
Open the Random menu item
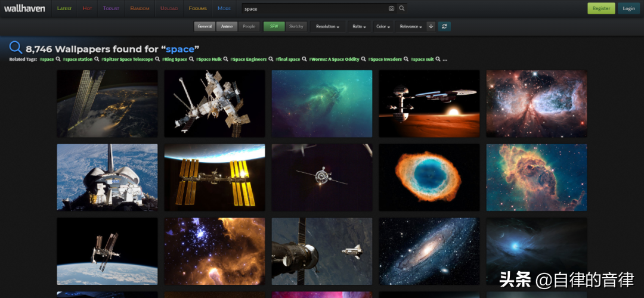click(x=140, y=8)
